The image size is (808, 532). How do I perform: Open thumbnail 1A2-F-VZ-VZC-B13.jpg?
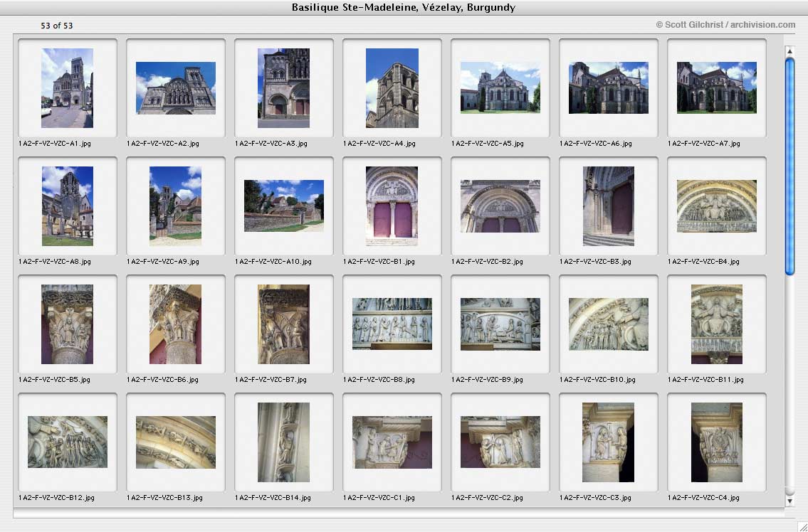pos(176,442)
